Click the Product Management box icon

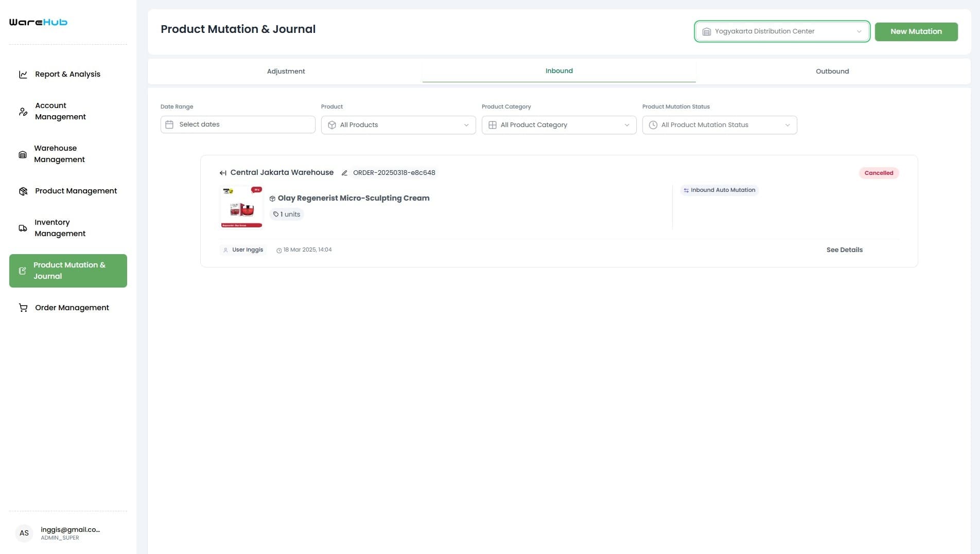tap(23, 191)
